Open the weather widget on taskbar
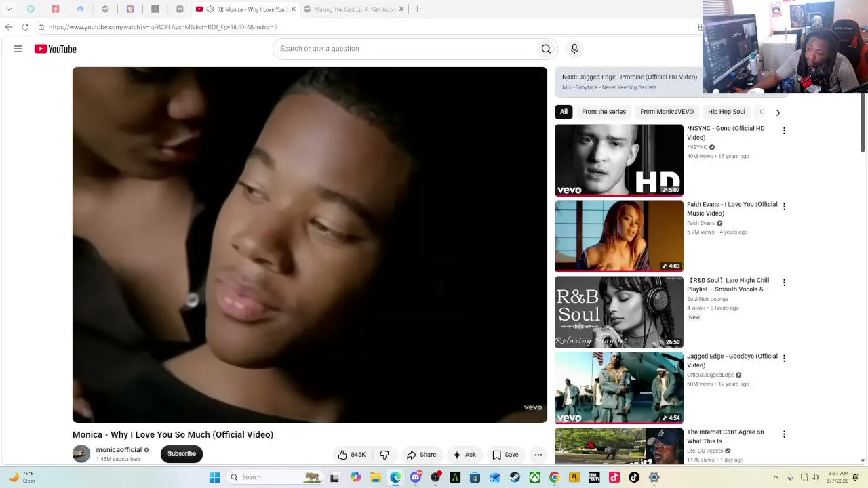Screen dimensions: 868x488 (20, 478)
